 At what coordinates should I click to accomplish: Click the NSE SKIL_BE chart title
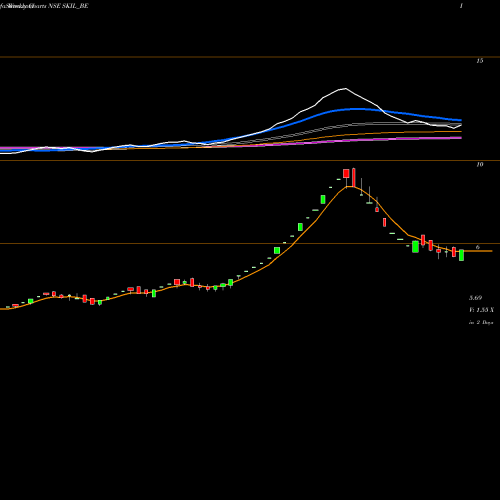68,6
